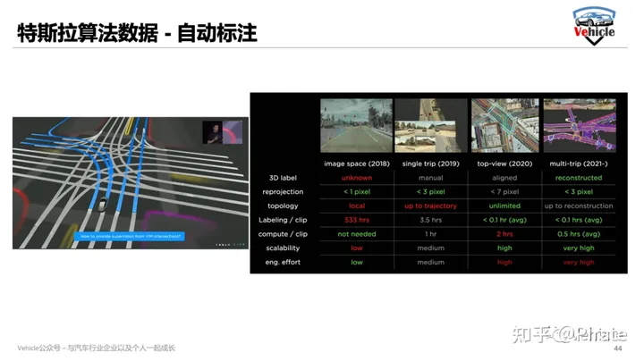Select the green 'not needed' cell
This screenshot has height=361, width=644.
pyautogui.click(x=357, y=234)
